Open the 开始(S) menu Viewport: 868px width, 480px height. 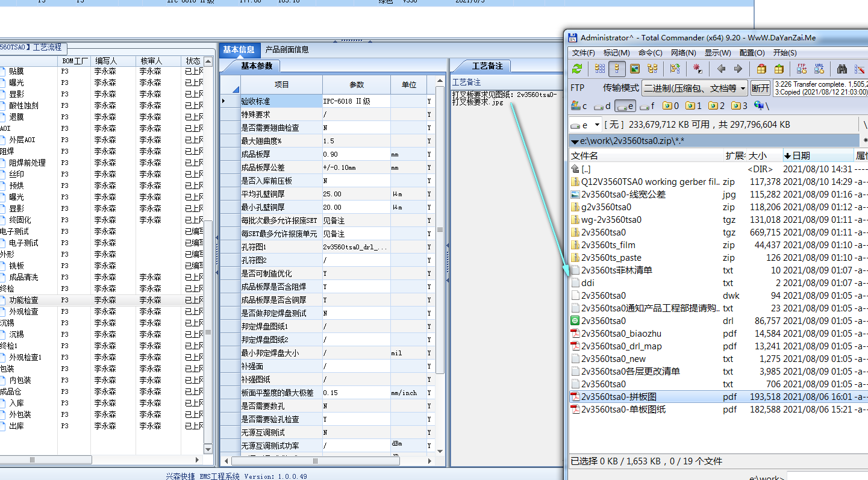pyautogui.click(x=785, y=53)
